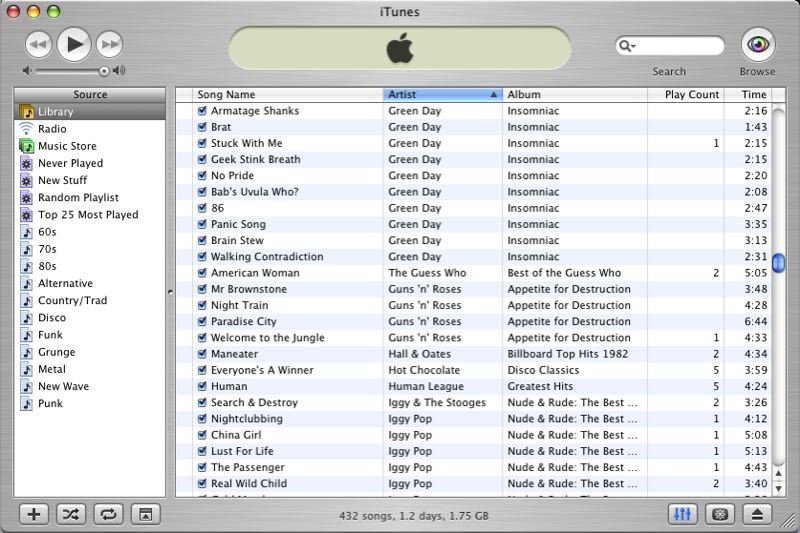Reverse sort on Artist column header
This screenshot has width=800, height=533.
pos(443,95)
